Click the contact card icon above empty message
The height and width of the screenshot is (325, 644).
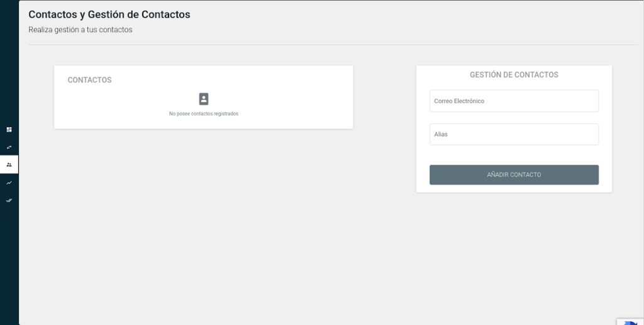[x=204, y=99]
